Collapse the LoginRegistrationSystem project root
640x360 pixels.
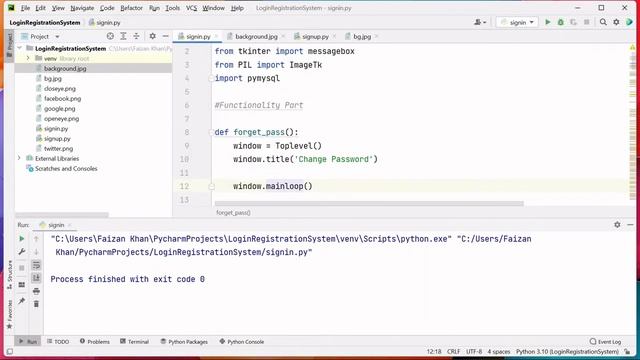(20, 48)
